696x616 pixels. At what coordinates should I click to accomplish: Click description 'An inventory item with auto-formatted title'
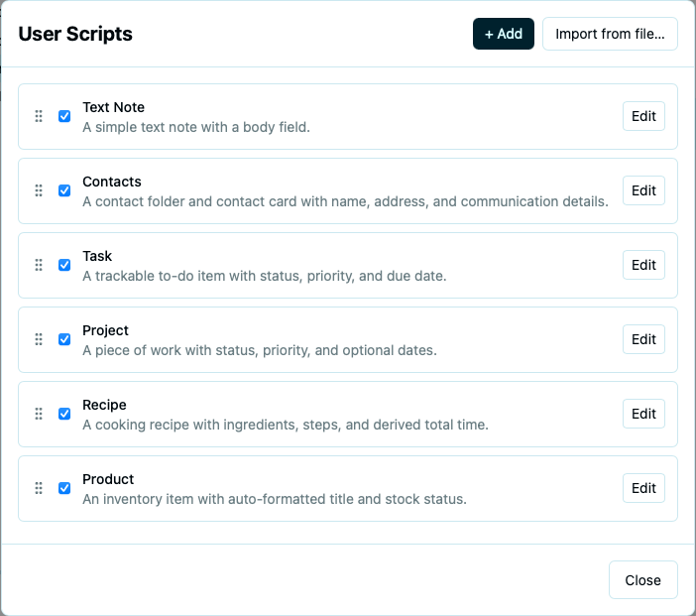pos(275,499)
